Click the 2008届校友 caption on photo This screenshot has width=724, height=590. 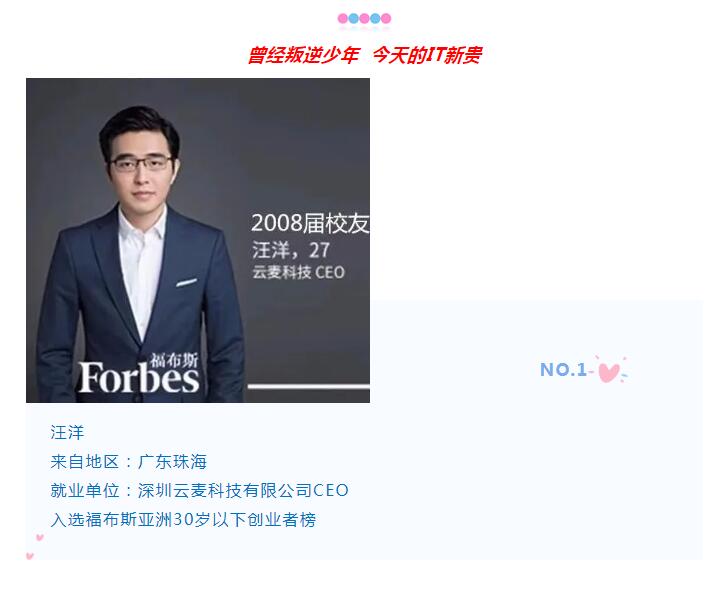coord(310,223)
